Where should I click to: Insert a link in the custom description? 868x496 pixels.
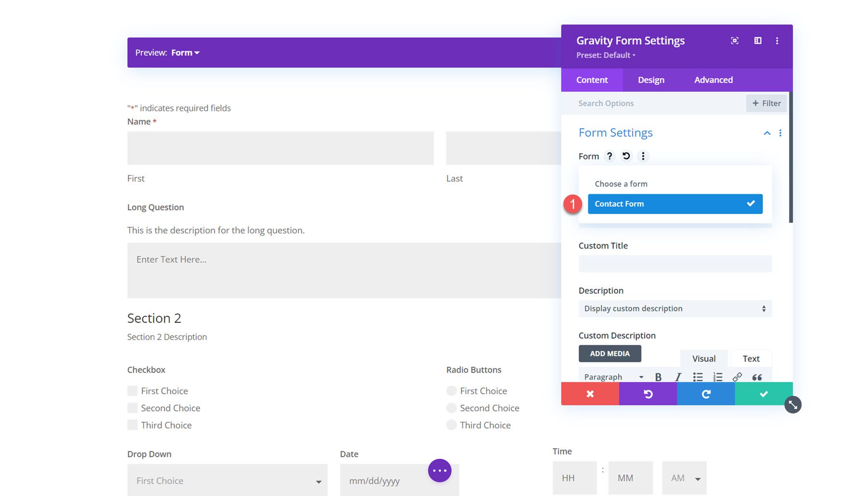coord(737,376)
